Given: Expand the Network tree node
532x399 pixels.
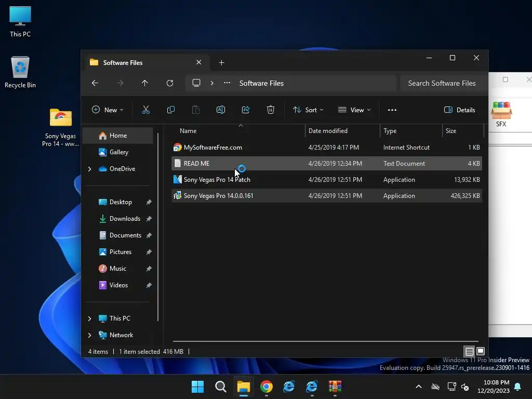Looking at the screenshot, I should tap(89, 335).
